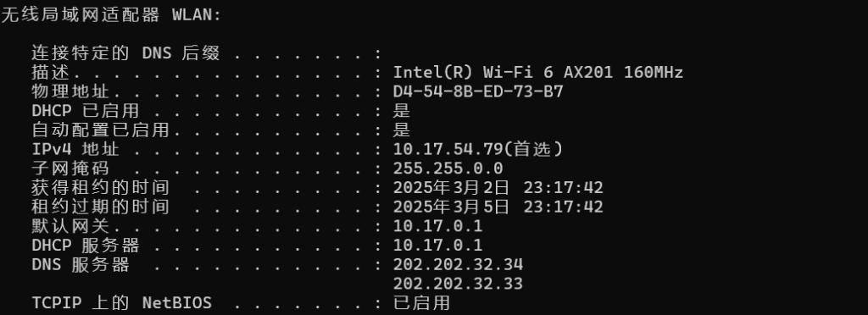Click the secondary DNS 202.202.32.33
This screenshot has height=315, width=868.
[x=458, y=284]
